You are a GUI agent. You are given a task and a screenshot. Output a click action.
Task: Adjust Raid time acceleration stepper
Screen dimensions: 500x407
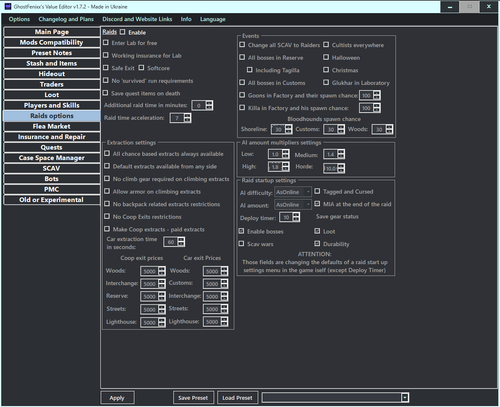point(187,118)
